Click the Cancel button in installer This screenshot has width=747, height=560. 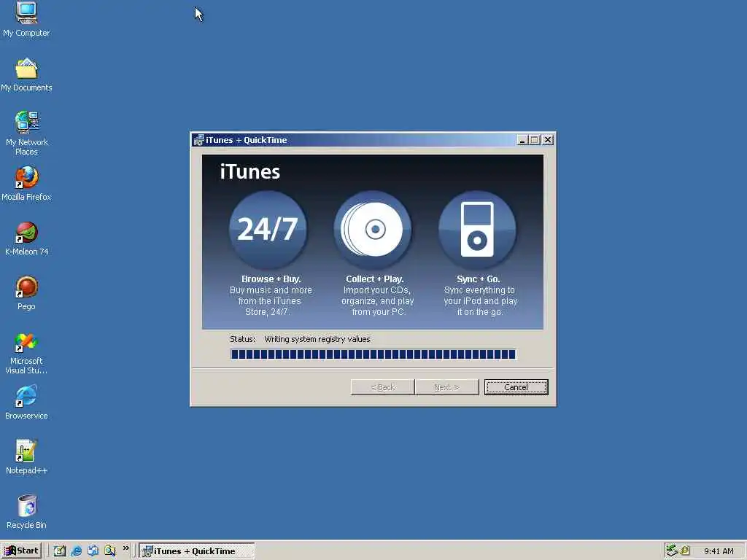516,387
